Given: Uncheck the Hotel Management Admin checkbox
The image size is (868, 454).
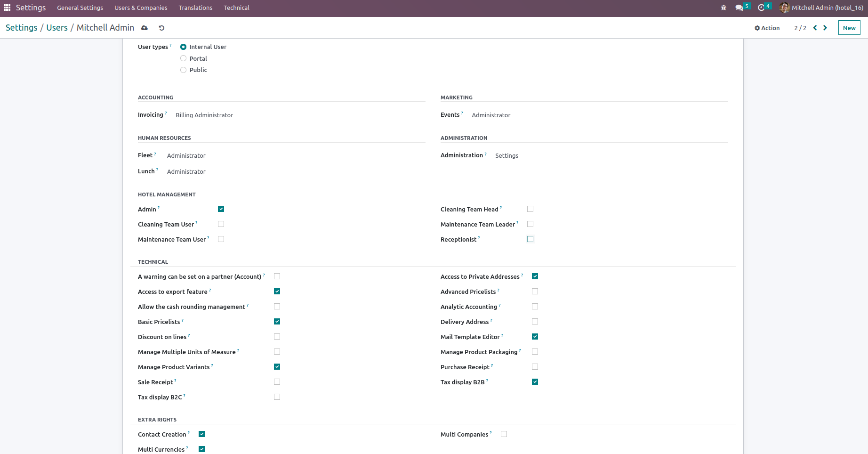Looking at the screenshot, I should tap(221, 209).
